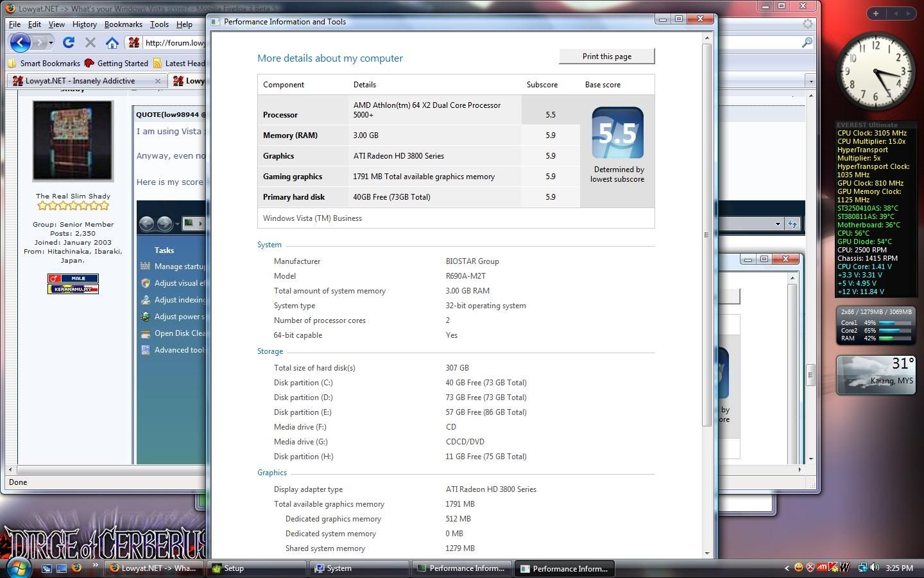Open the Tools menu in Firefox
The image size is (924, 578).
(x=159, y=24)
